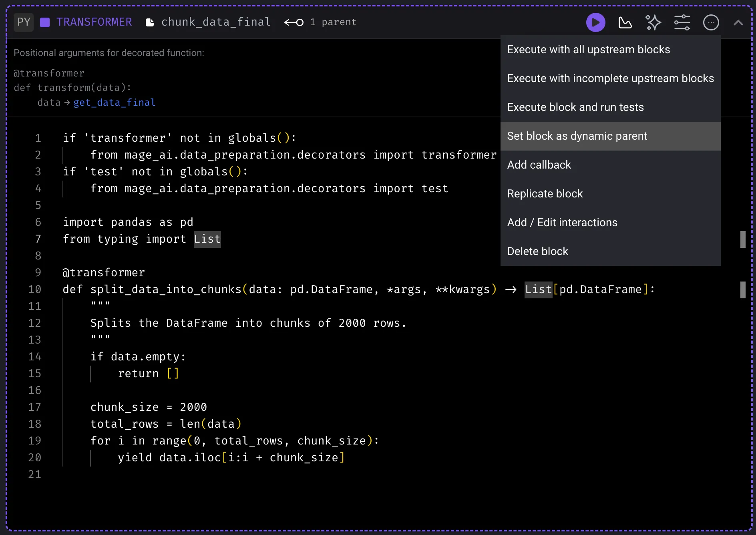
Task: Click 'chunk_size = 2000' code line
Action: 149,407
